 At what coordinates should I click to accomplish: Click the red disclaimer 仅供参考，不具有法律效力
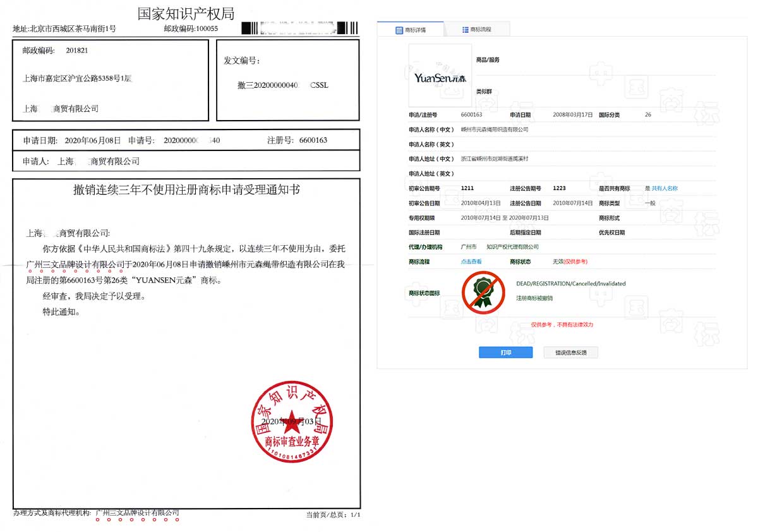click(x=562, y=325)
